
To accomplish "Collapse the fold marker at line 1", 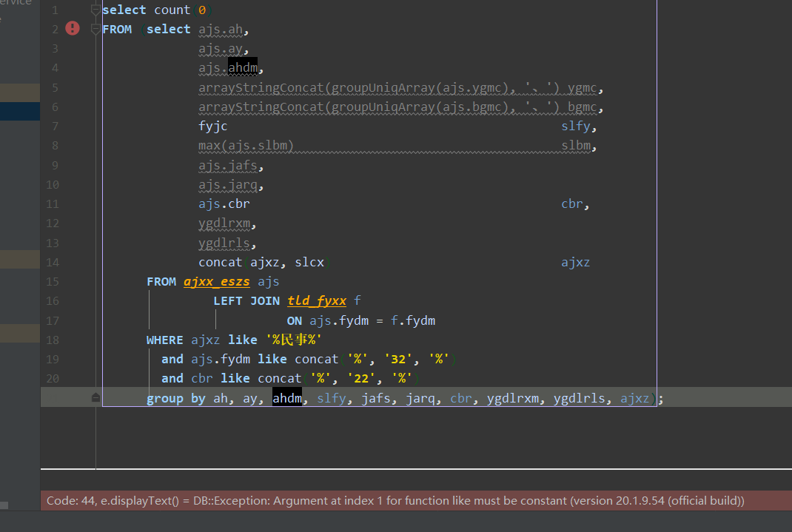I will [x=95, y=10].
